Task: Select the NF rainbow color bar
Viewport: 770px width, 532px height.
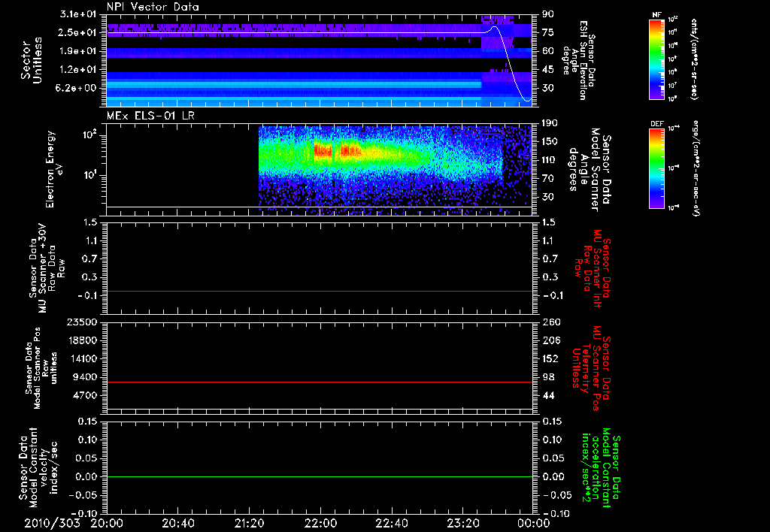Action: point(657,59)
